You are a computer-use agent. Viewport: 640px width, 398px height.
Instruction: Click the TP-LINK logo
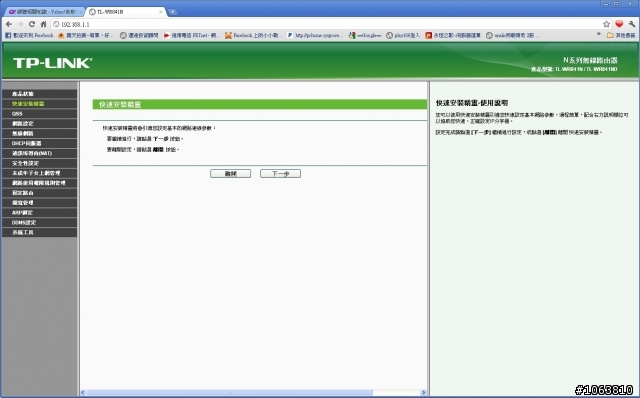tap(53, 63)
